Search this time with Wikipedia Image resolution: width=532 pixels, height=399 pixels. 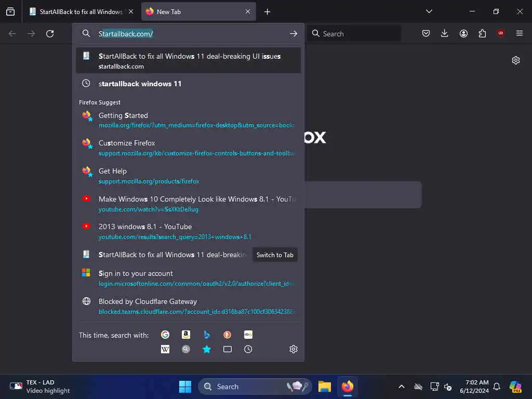click(x=165, y=349)
